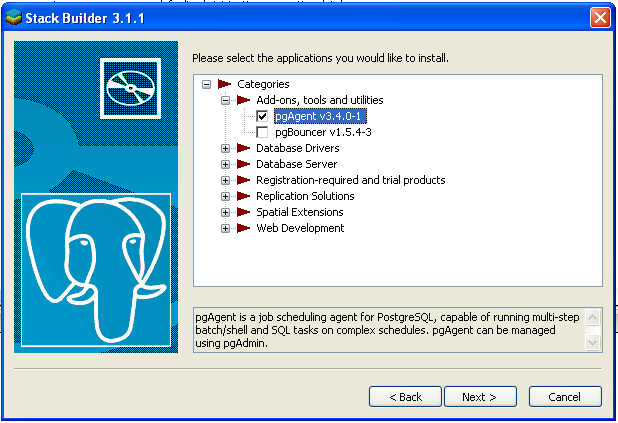Click the Next button
Viewport: 618px width, 423px height.
click(x=480, y=397)
